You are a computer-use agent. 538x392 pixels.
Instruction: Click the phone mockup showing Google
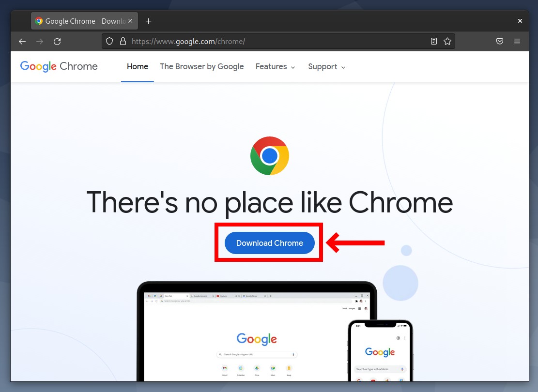click(380, 350)
